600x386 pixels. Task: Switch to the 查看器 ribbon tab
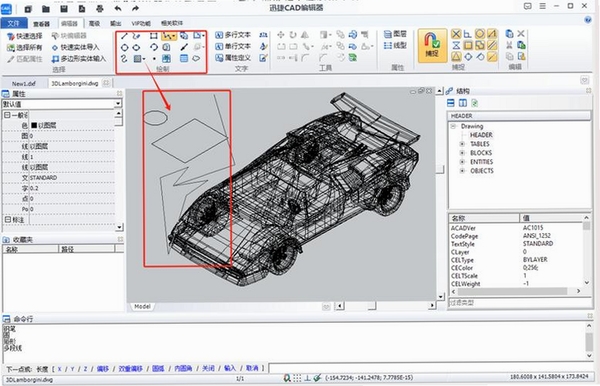point(41,24)
